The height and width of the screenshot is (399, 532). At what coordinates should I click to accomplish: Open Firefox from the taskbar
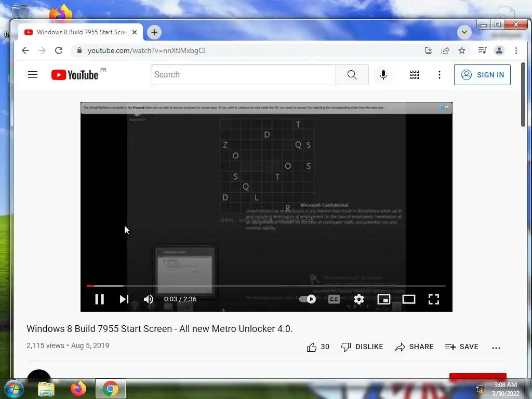click(x=78, y=389)
